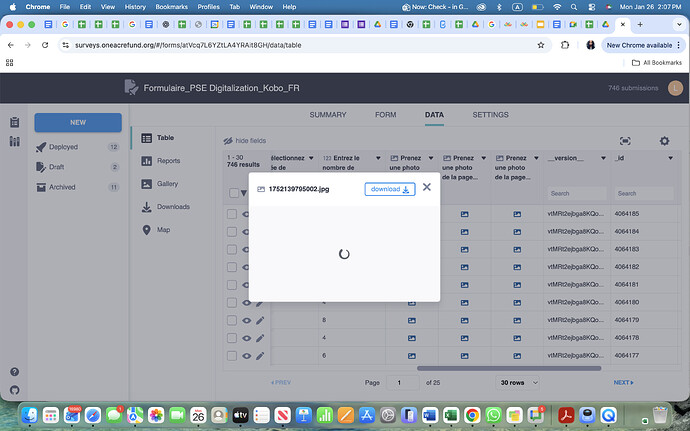Select the checkbox in the last visible row
This screenshot has width=690, height=431.
232,356
